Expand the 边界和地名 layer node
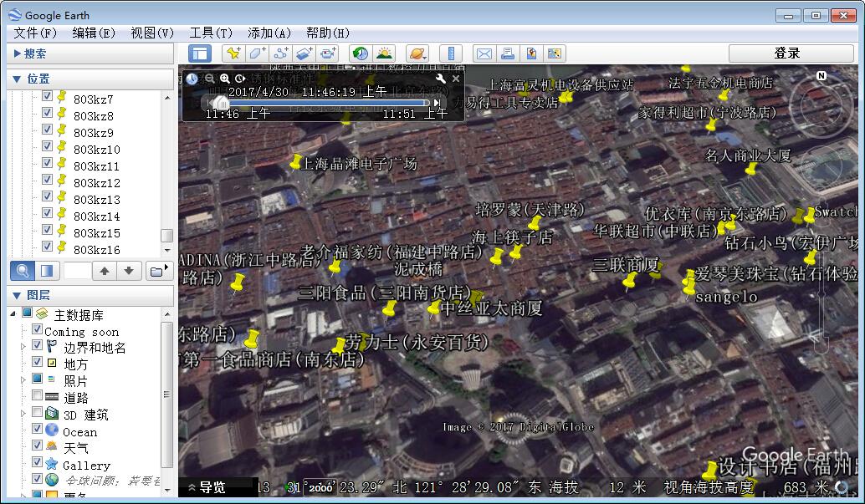This screenshot has height=504, width=865. tap(23, 347)
